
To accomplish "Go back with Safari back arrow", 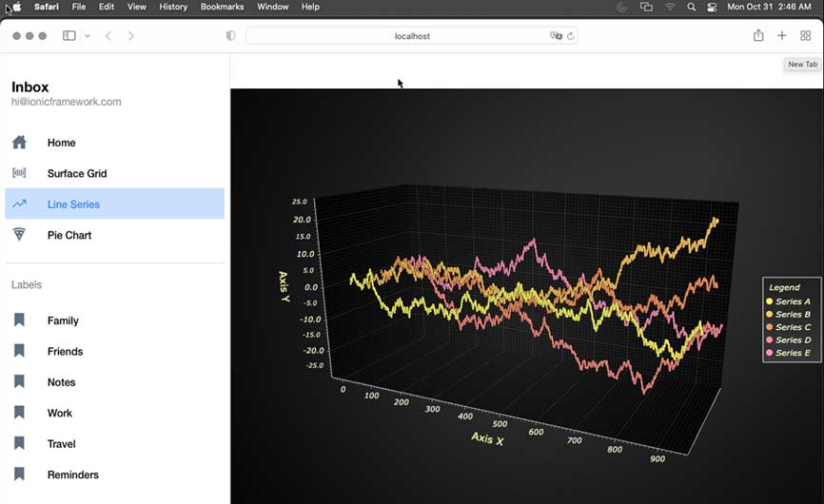I will [108, 36].
